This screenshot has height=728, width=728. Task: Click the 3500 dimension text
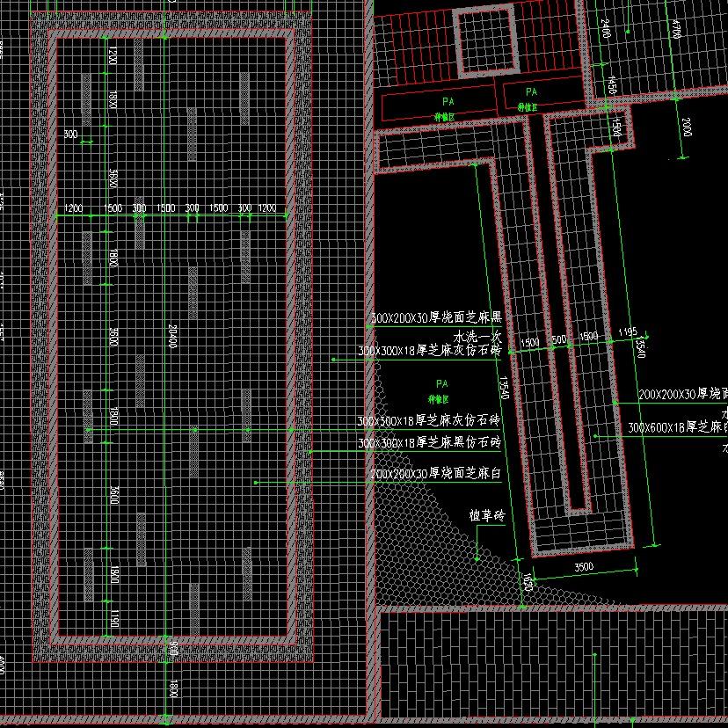[x=584, y=565]
